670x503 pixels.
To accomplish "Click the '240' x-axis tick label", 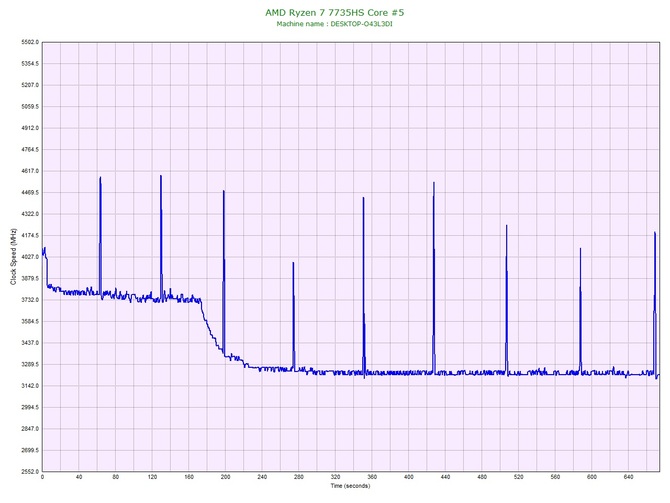I will (x=262, y=477).
